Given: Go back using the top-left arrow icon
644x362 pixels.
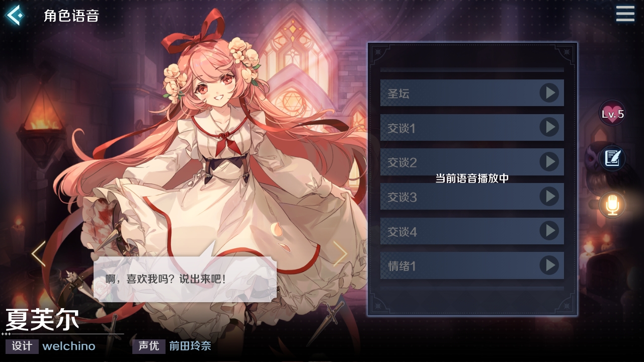Looking at the screenshot, I should point(15,15).
